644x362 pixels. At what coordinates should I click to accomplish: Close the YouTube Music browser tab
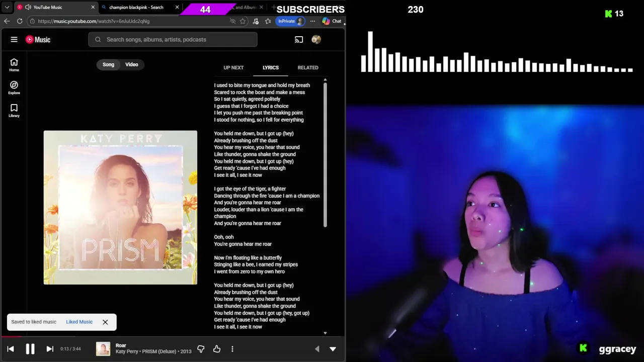(x=93, y=8)
